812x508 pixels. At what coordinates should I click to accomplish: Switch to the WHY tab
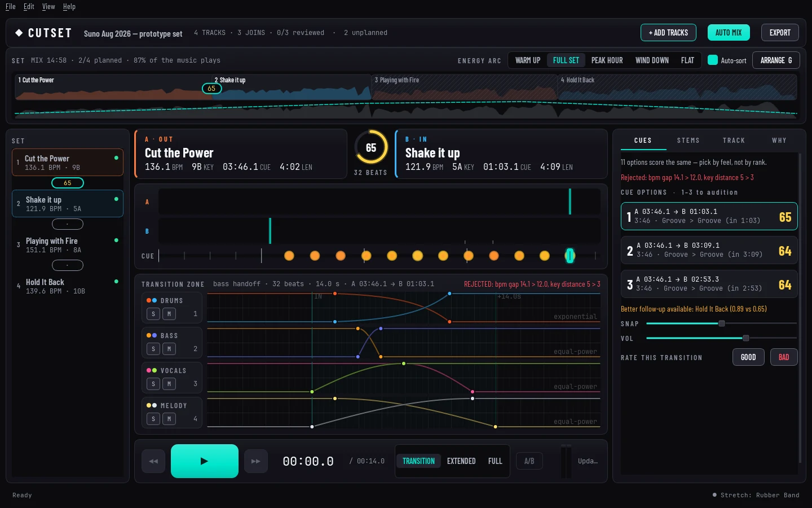click(x=779, y=141)
